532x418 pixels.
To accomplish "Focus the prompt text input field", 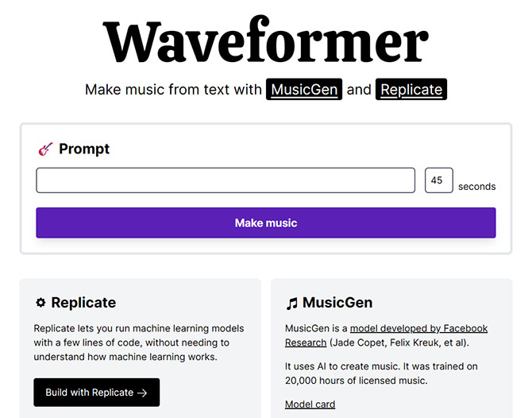I will point(226,180).
